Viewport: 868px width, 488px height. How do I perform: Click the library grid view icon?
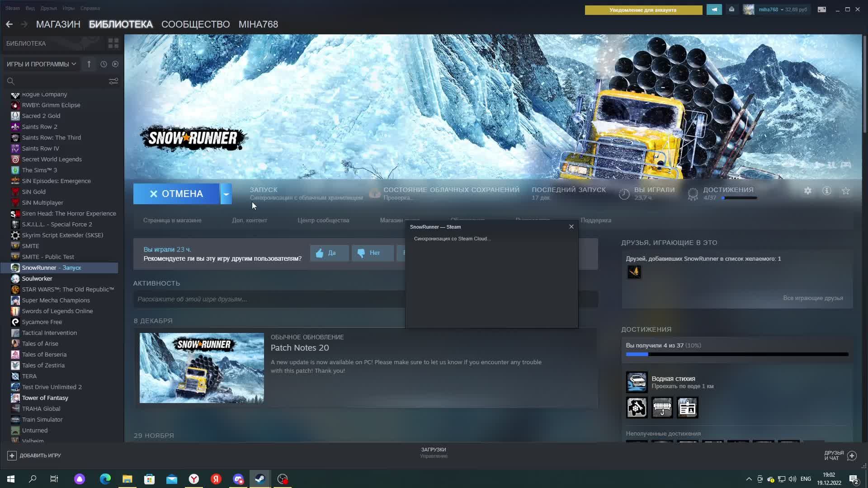click(x=113, y=43)
